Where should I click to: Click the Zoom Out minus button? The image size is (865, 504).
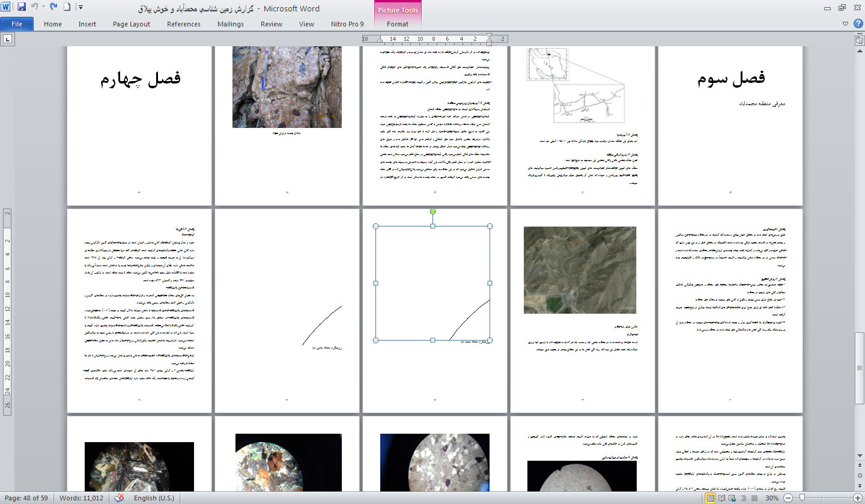(x=788, y=498)
